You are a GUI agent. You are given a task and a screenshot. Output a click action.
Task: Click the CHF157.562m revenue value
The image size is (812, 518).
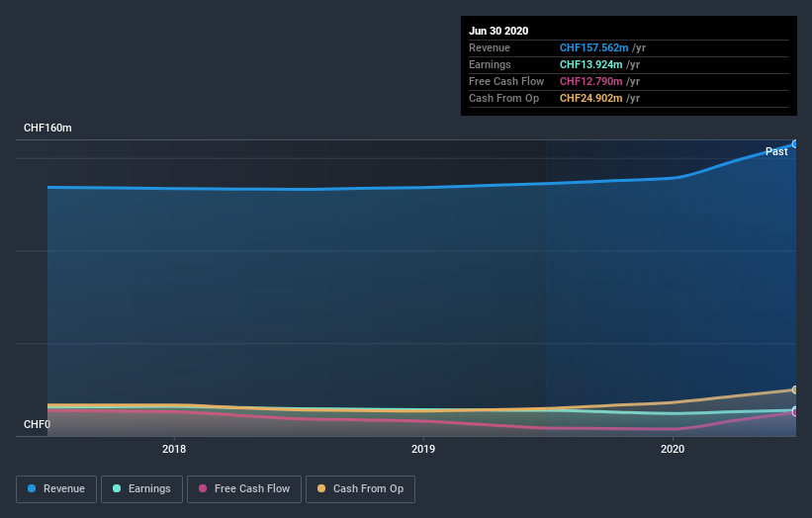point(594,47)
